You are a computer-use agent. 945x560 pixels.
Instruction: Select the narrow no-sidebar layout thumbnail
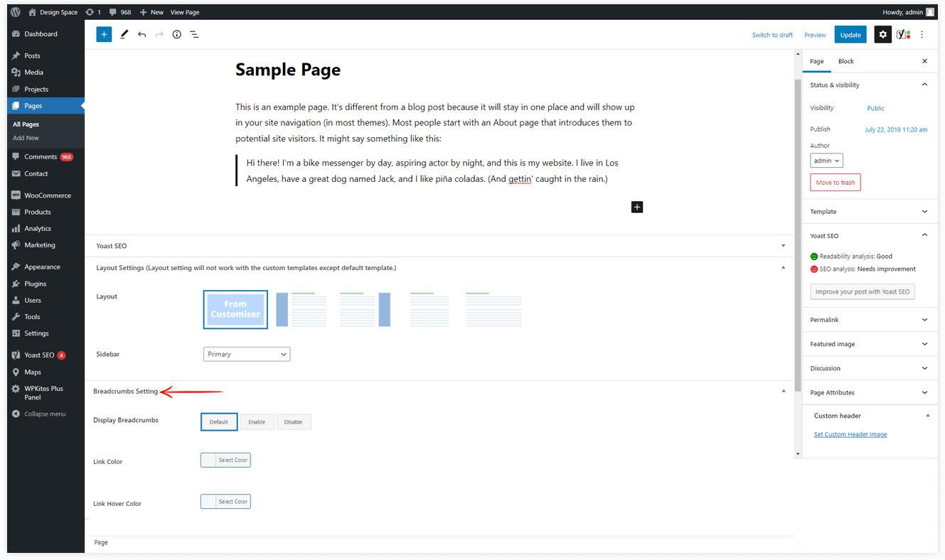(429, 309)
